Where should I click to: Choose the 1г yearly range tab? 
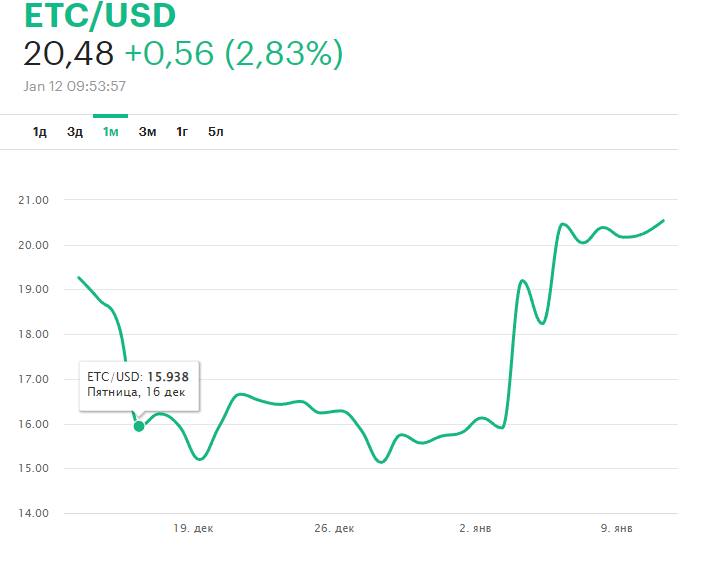[x=182, y=132]
